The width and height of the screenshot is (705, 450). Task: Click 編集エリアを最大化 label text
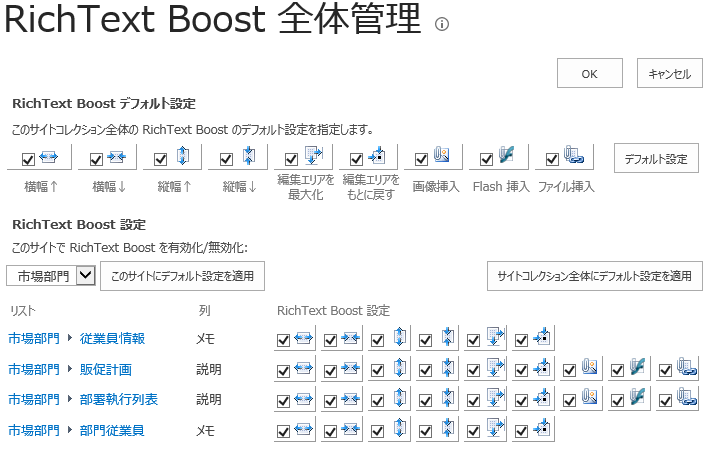tap(305, 187)
